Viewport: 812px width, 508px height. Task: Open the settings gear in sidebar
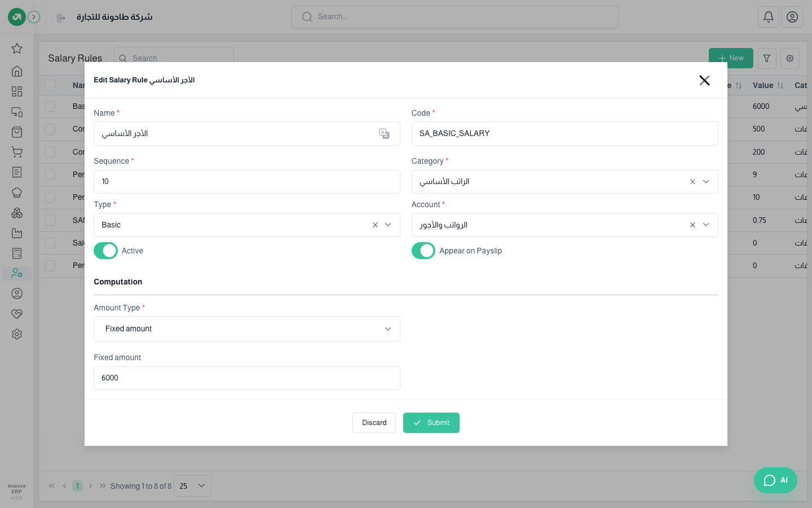click(17, 334)
